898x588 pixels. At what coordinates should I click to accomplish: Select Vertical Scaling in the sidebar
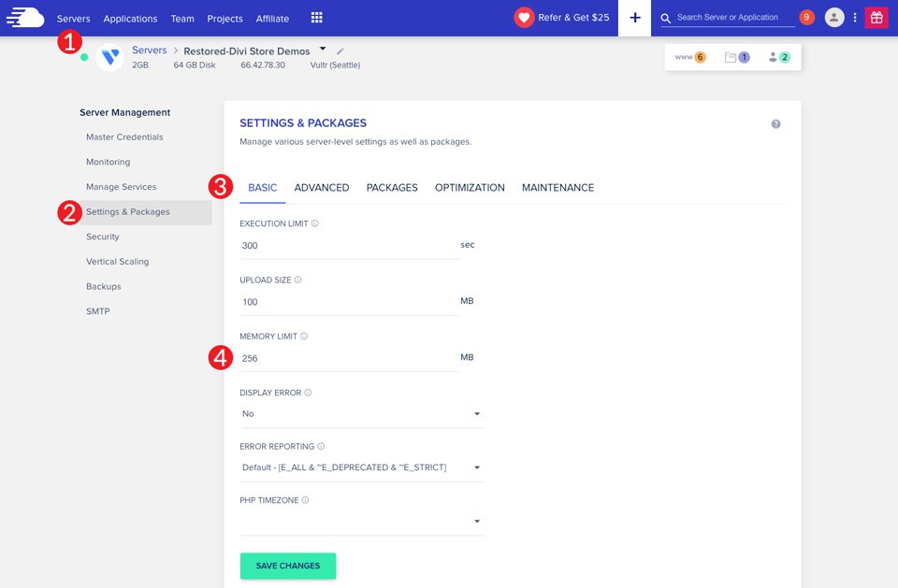(117, 262)
